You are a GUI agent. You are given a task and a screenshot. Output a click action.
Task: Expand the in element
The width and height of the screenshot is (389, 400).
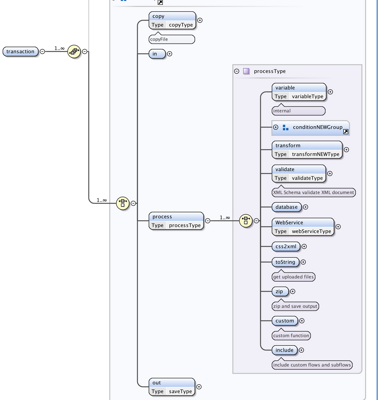pos(169,54)
